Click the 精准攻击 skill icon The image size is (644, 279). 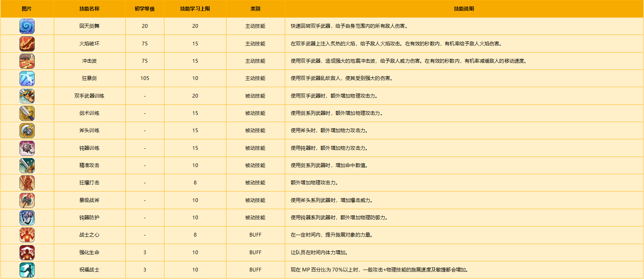(x=27, y=166)
